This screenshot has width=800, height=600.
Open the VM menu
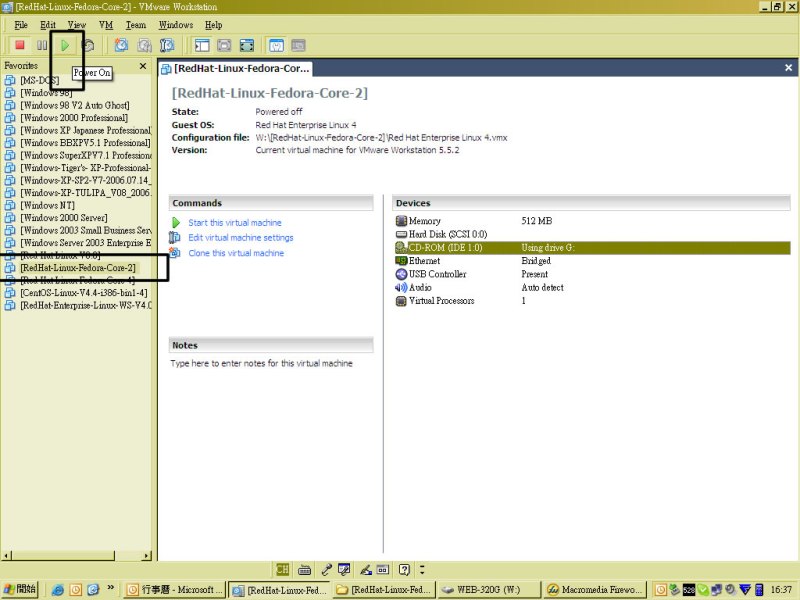click(x=106, y=25)
